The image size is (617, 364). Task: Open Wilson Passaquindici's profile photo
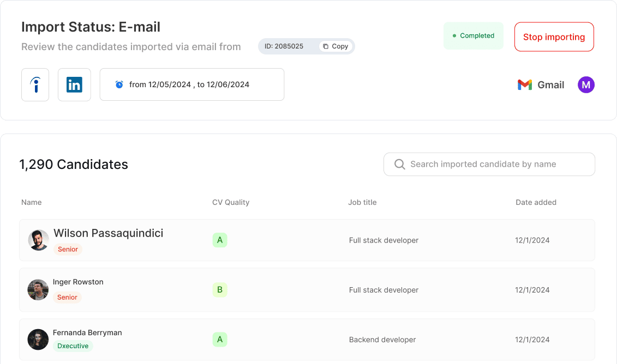click(x=39, y=240)
